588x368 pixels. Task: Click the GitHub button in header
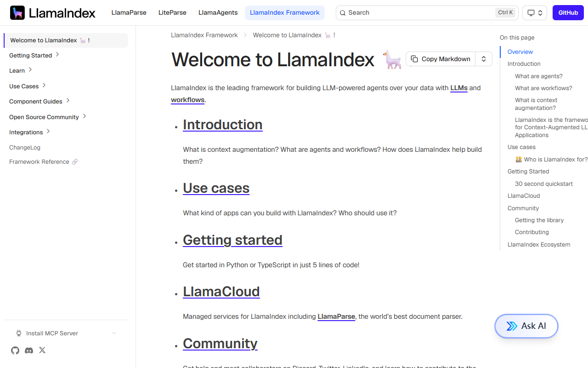(568, 13)
